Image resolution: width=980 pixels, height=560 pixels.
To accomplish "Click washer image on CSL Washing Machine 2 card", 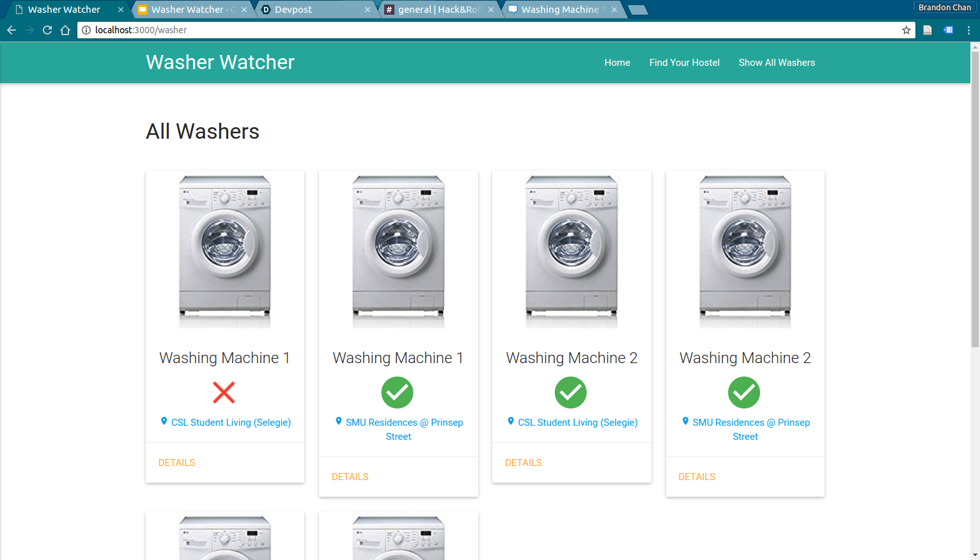I will coord(572,251).
